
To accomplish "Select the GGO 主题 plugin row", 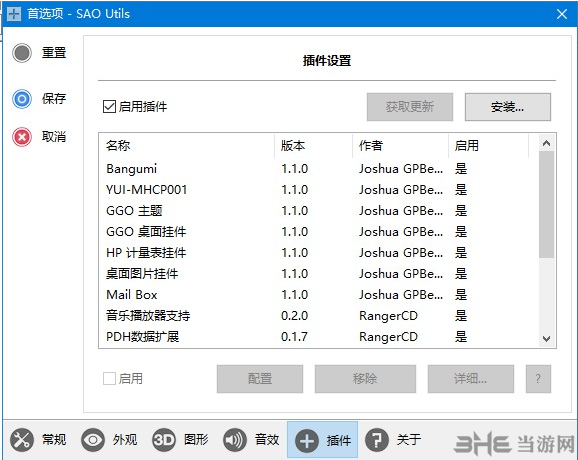I will [318, 211].
